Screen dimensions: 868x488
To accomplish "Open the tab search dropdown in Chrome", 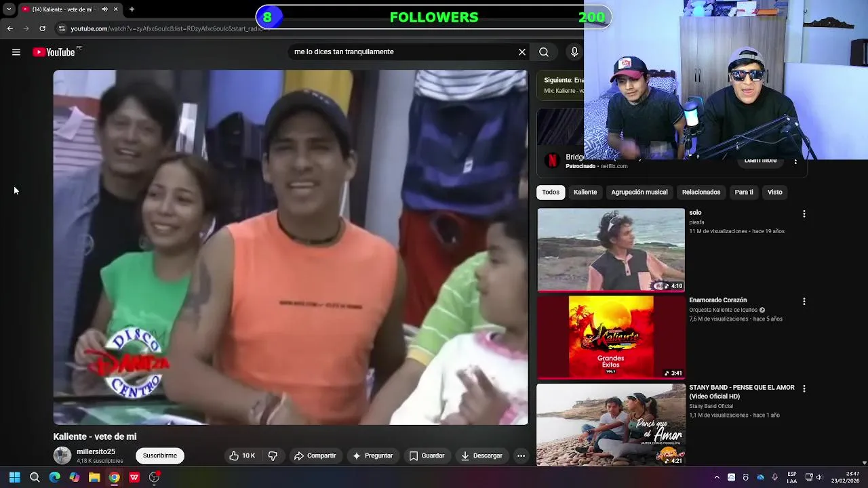I will (8, 9).
